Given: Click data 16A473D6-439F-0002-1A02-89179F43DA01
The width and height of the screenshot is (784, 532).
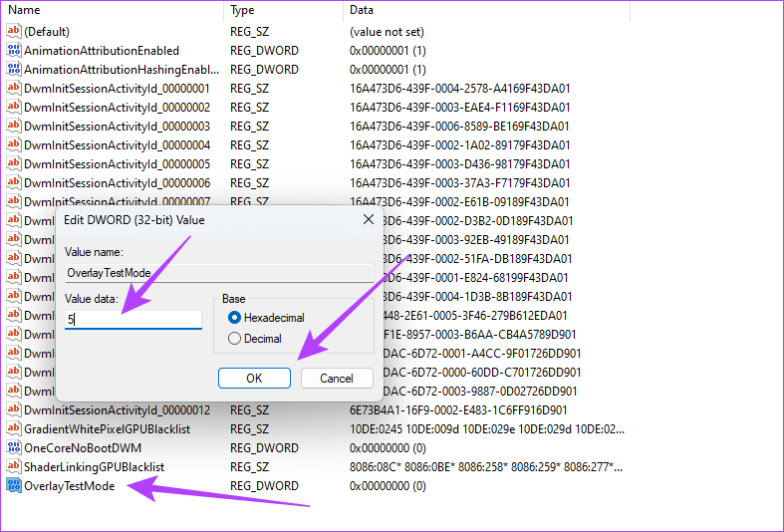Looking at the screenshot, I should click(x=460, y=144).
